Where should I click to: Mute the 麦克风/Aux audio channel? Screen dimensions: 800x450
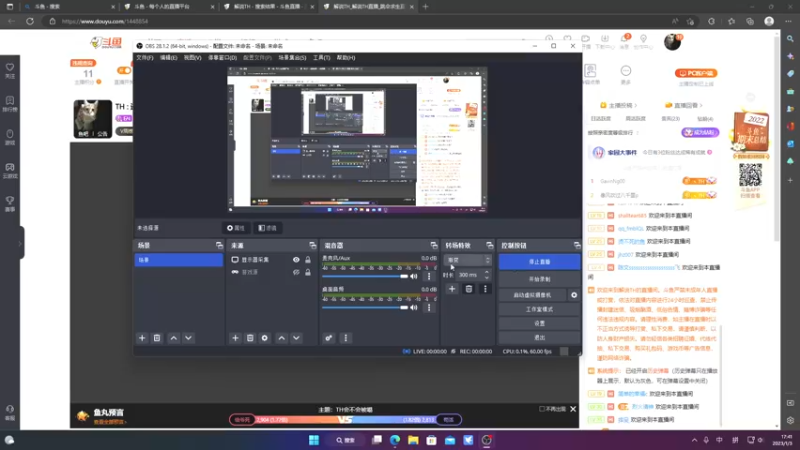coord(414,276)
